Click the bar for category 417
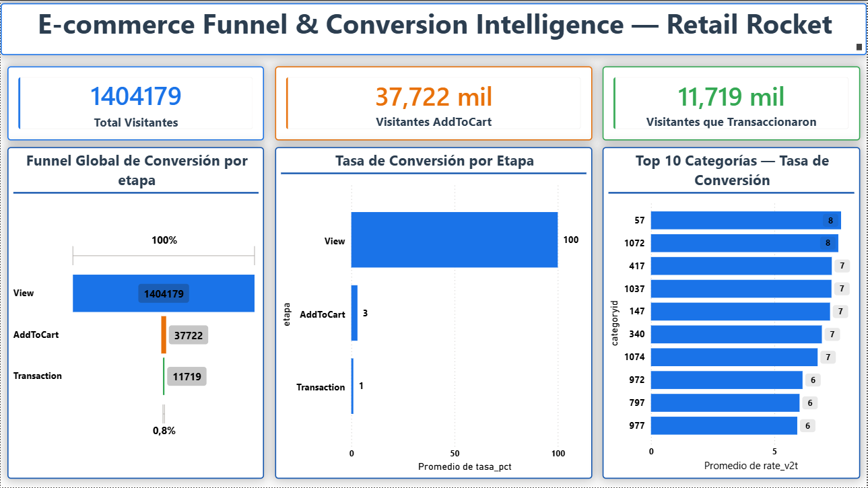 pos(741,266)
